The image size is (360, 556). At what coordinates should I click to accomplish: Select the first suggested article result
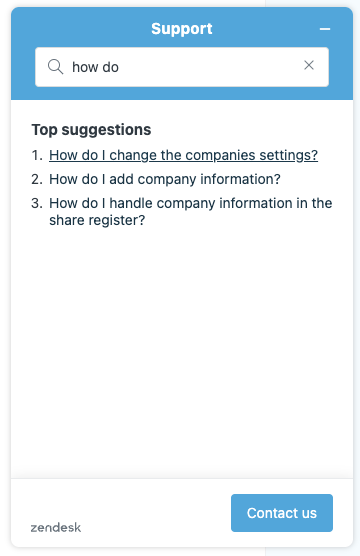[183, 155]
